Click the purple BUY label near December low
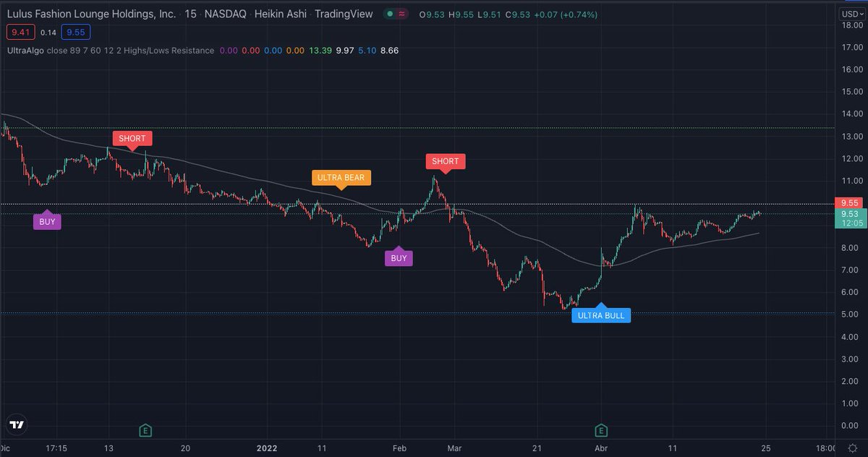868x457 pixels. [x=47, y=221]
